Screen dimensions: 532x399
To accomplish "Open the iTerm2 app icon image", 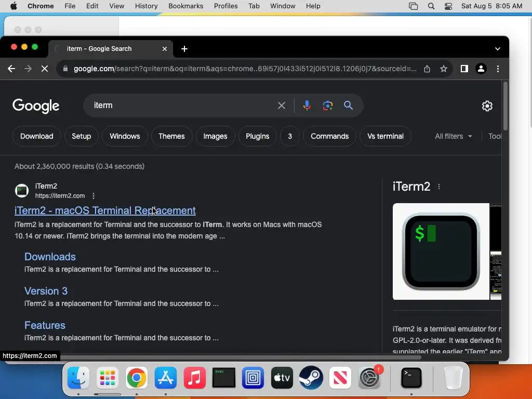I will tap(441, 252).
